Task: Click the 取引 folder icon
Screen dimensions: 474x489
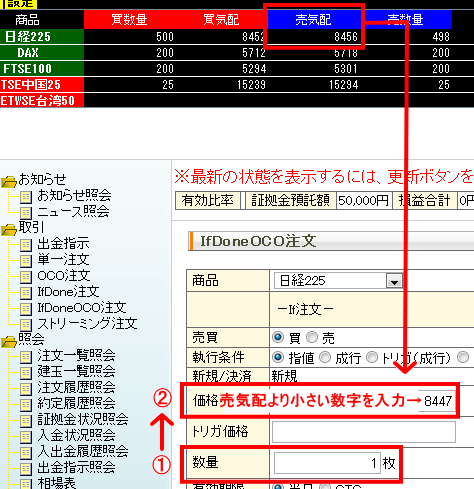Action: pos(9,230)
